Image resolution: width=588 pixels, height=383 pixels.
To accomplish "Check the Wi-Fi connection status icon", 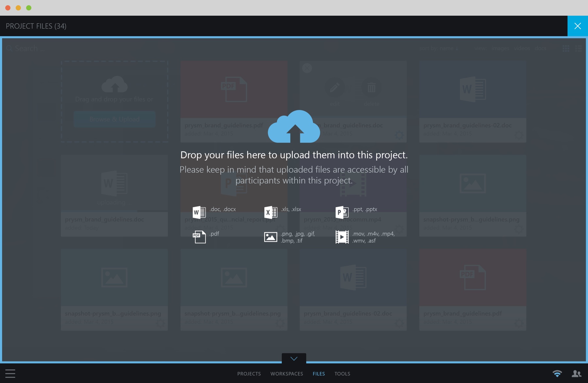I will tap(556, 373).
